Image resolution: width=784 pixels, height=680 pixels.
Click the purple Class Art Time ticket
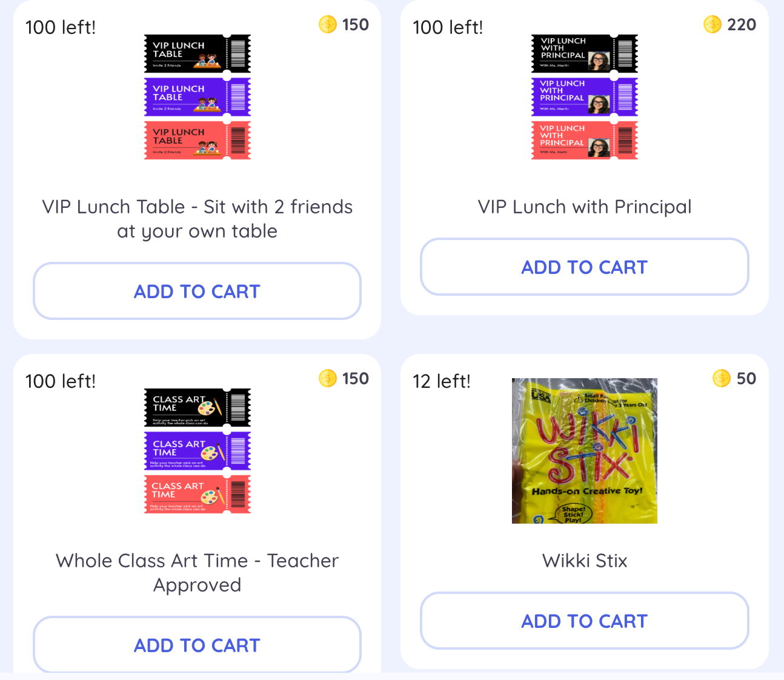click(197, 451)
